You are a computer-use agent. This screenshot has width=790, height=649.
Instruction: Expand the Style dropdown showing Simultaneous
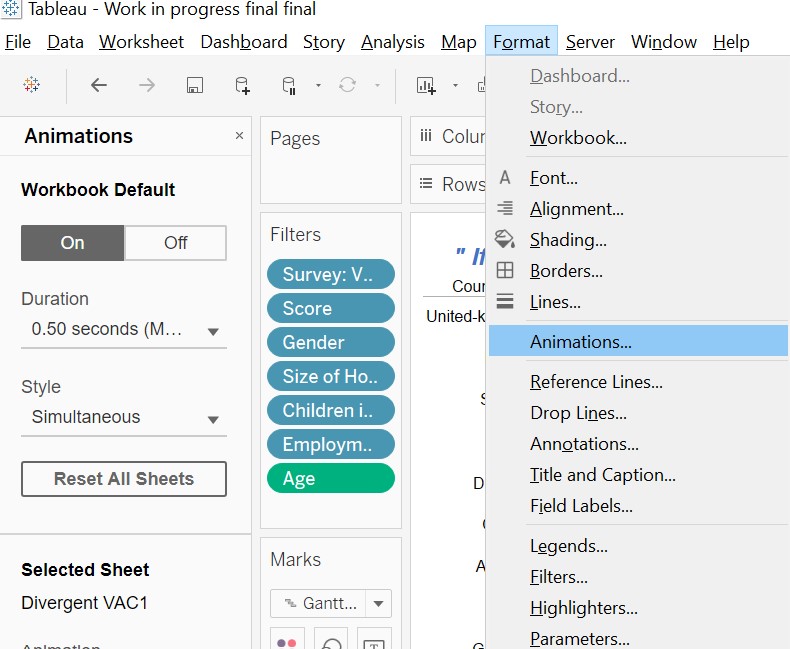tap(123, 418)
